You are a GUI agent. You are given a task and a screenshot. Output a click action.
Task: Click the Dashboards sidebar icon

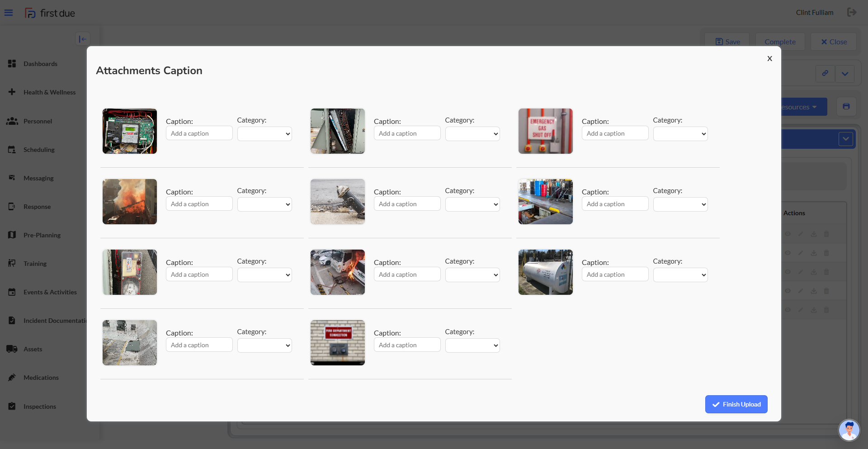pyautogui.click(x=12, y=64)
